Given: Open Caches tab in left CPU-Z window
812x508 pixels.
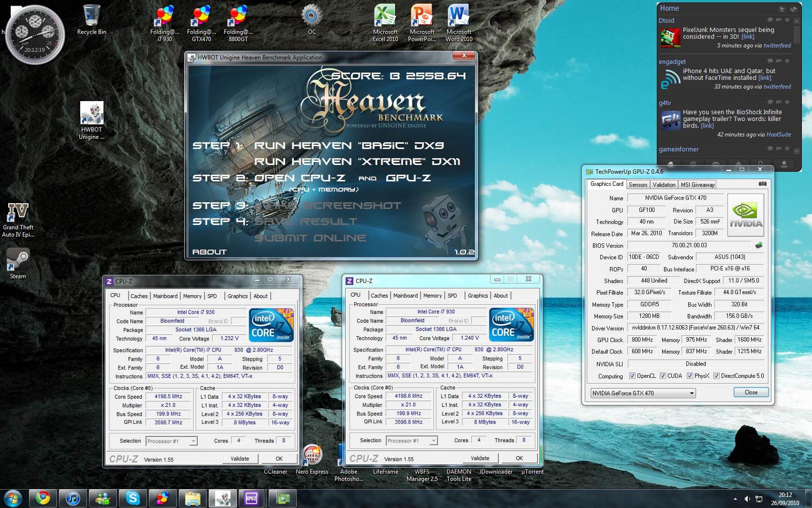Looking at the screenshot, I should pos(139,296).
